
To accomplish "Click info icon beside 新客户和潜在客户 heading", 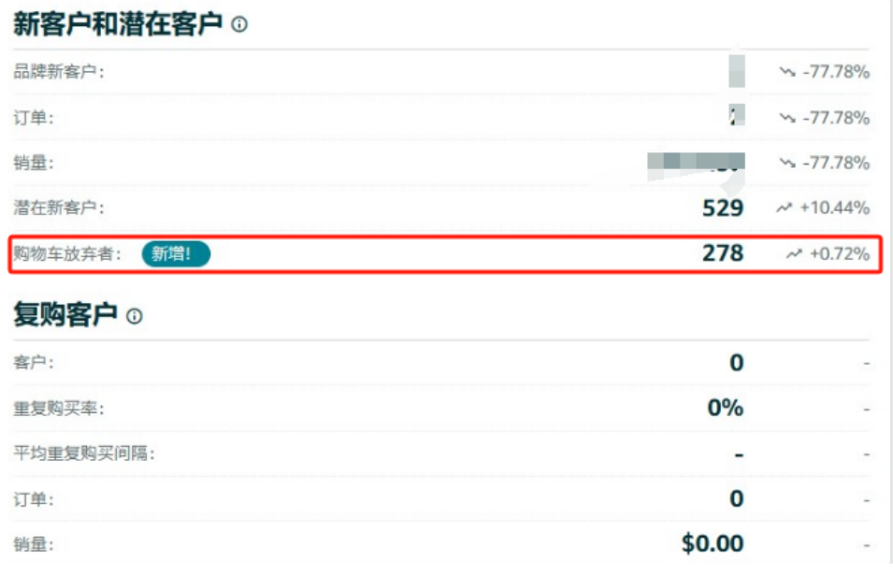I will coord(239,24).
